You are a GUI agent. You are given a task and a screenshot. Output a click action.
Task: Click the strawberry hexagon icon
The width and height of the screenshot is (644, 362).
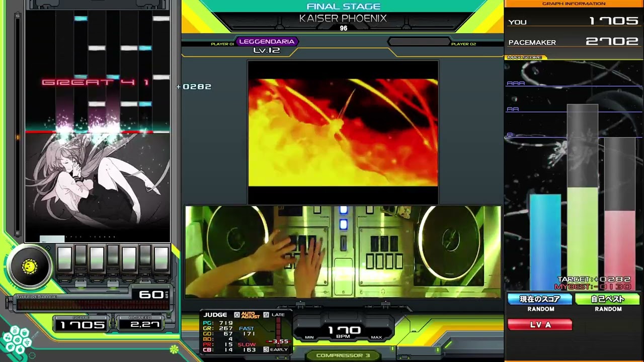pos(25,333)
